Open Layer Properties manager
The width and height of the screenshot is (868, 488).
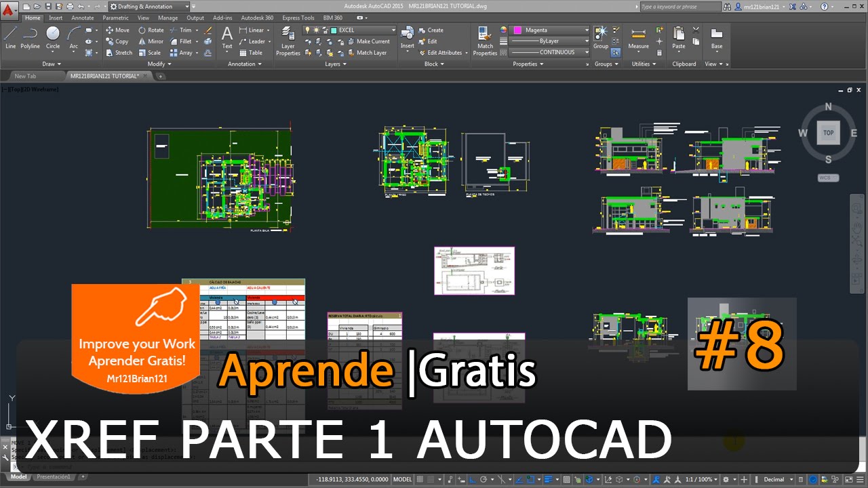click(288, 42)
